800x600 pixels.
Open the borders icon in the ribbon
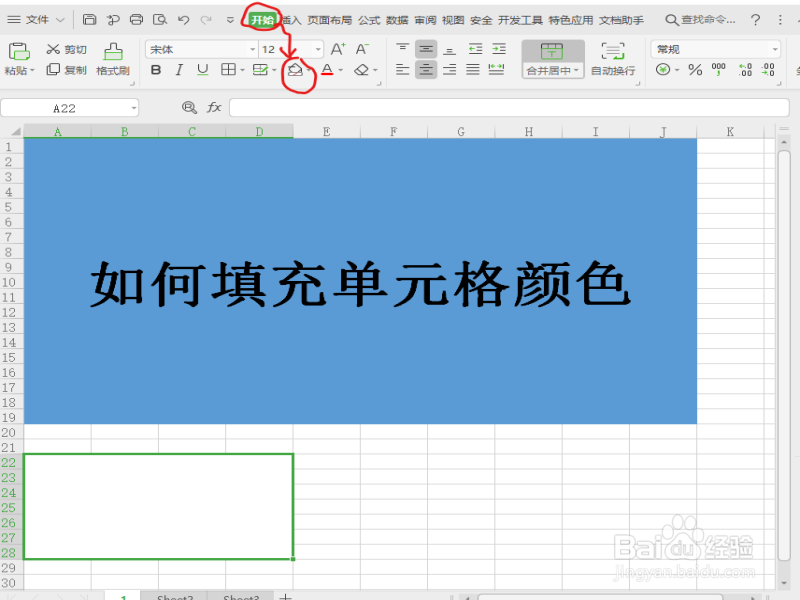(x=230, y=70)
